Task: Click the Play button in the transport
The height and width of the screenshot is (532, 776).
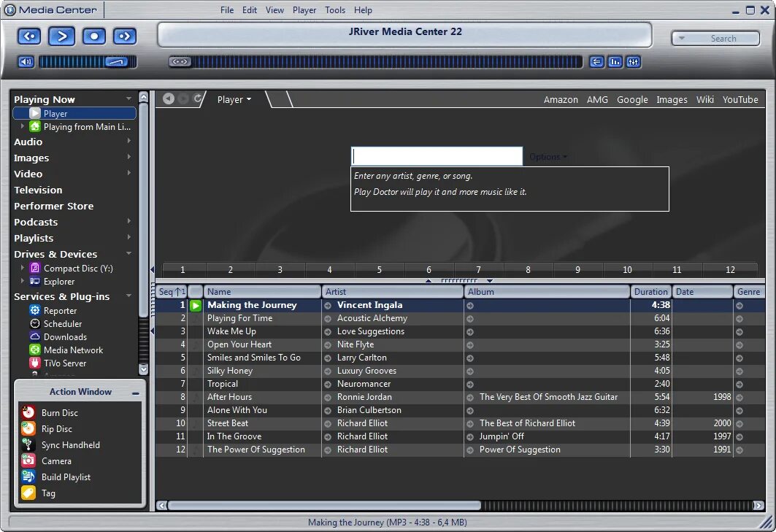Action: pos(62,36)
